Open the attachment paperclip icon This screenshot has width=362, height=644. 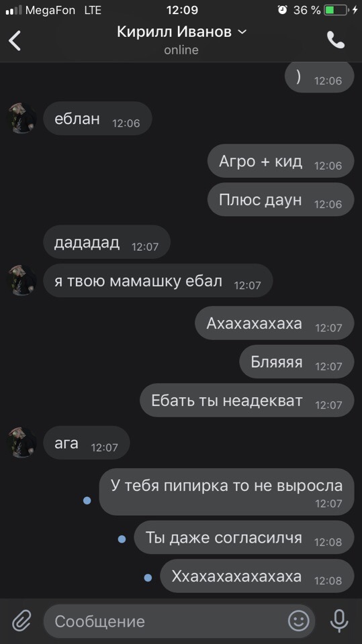(x=21, y=621)
